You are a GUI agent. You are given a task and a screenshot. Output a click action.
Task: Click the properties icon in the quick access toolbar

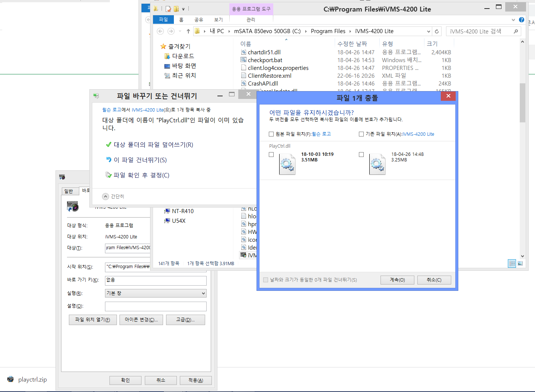click(x=168, y=9)
